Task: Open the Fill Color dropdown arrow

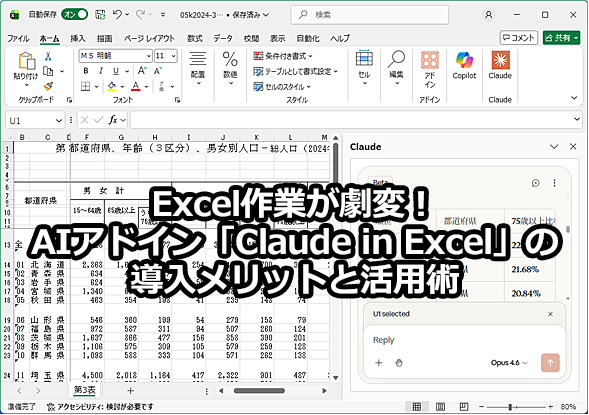Action: [x=122, y=87]
